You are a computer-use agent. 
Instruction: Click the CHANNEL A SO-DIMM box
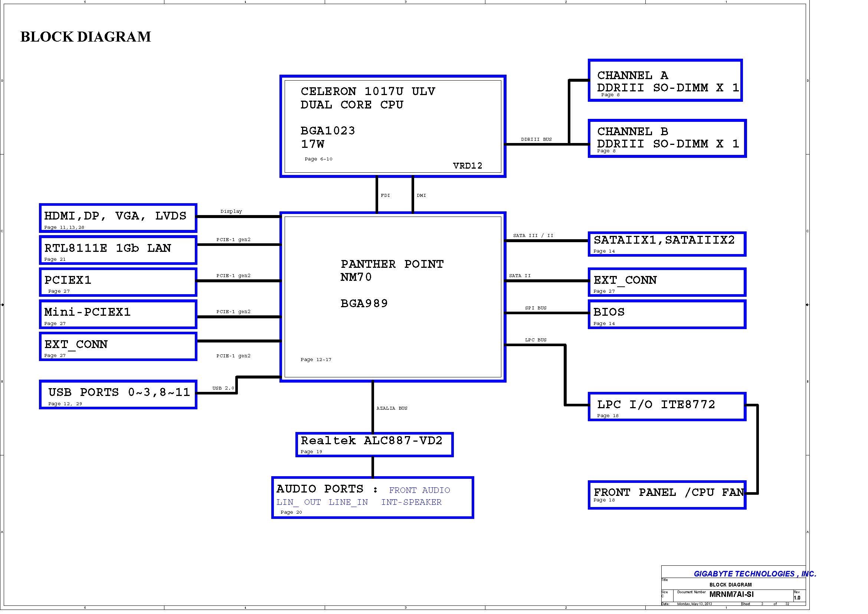665,81
